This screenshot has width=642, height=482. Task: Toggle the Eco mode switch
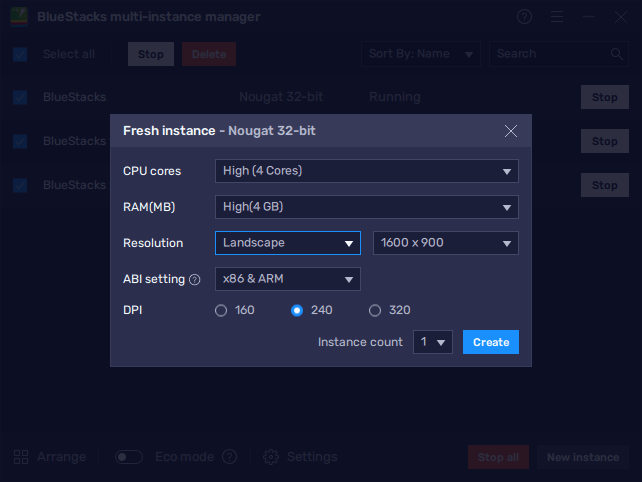(129, 457)
